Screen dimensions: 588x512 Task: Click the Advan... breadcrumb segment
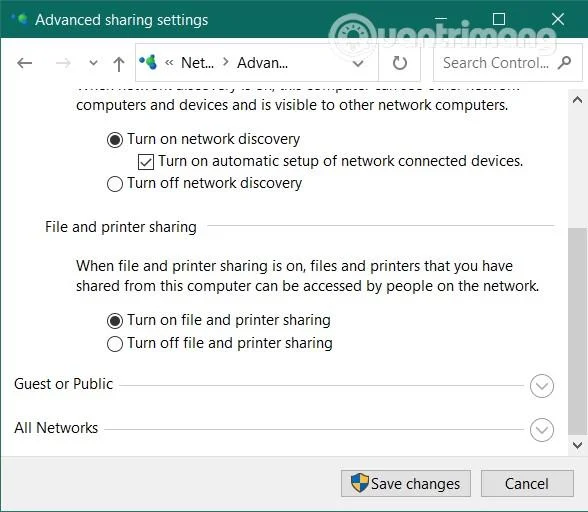click(262, 63)
